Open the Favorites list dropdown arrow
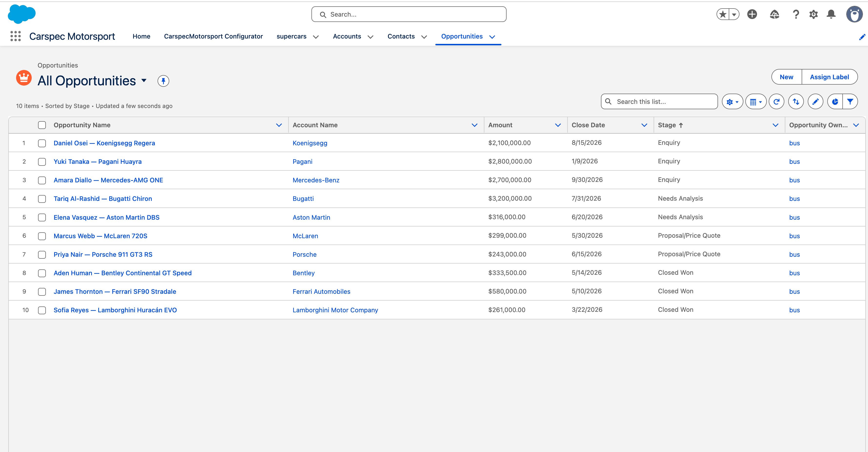Screen dimensions: 868x452 734,14
